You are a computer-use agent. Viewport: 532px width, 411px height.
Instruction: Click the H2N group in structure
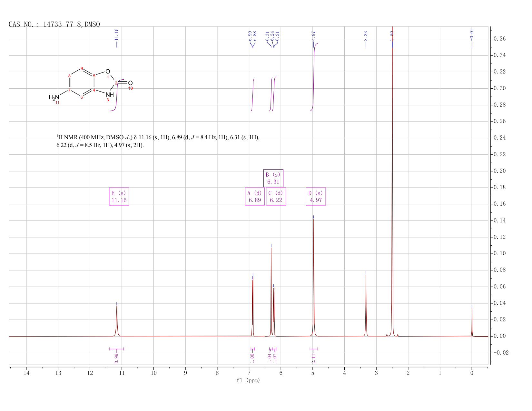(x=54, y=97)
